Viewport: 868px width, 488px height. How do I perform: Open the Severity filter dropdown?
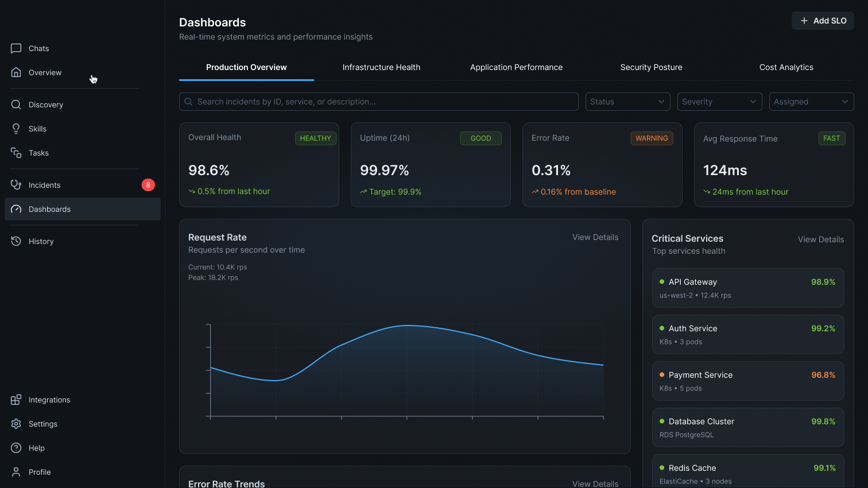tap(719, 102)
